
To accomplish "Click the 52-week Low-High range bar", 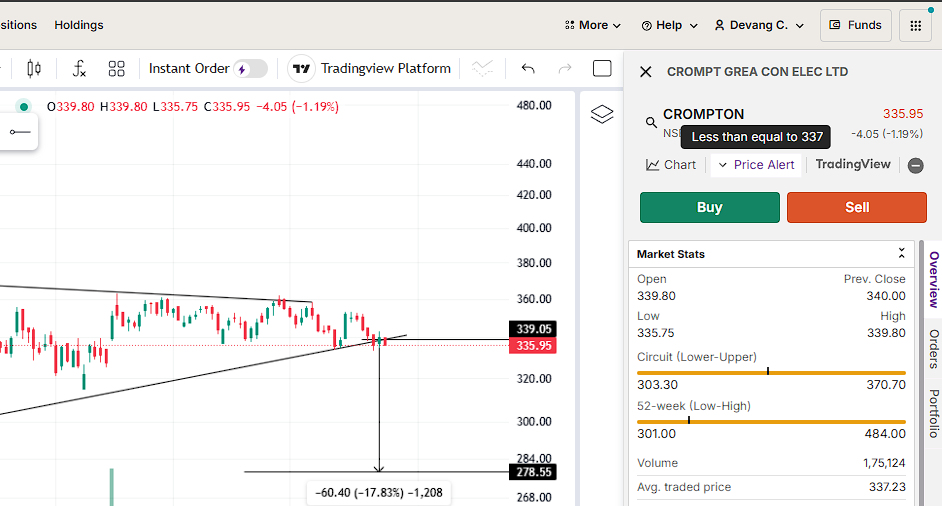I will point(771,422).
